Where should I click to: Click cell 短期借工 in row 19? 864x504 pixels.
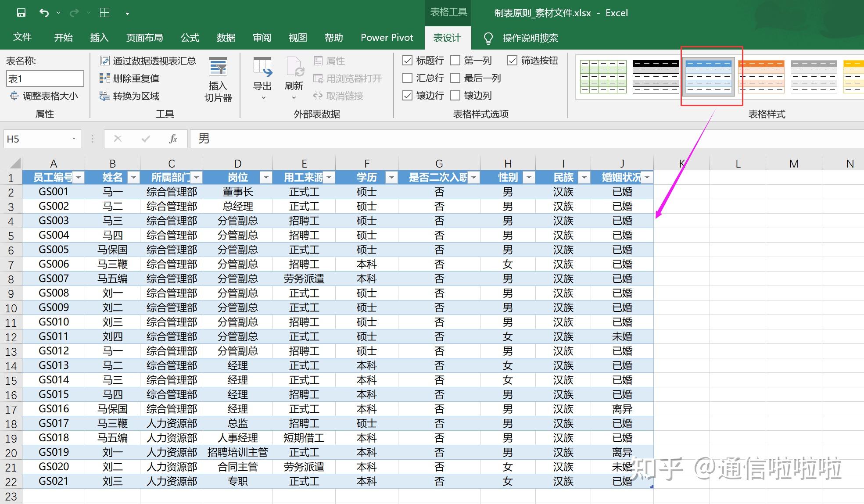click(304, 438)
